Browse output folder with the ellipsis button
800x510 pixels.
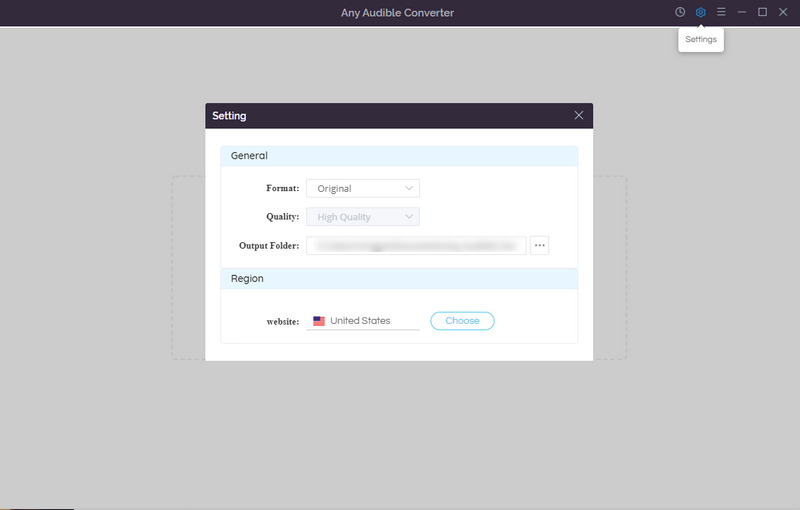pos(539,245)
